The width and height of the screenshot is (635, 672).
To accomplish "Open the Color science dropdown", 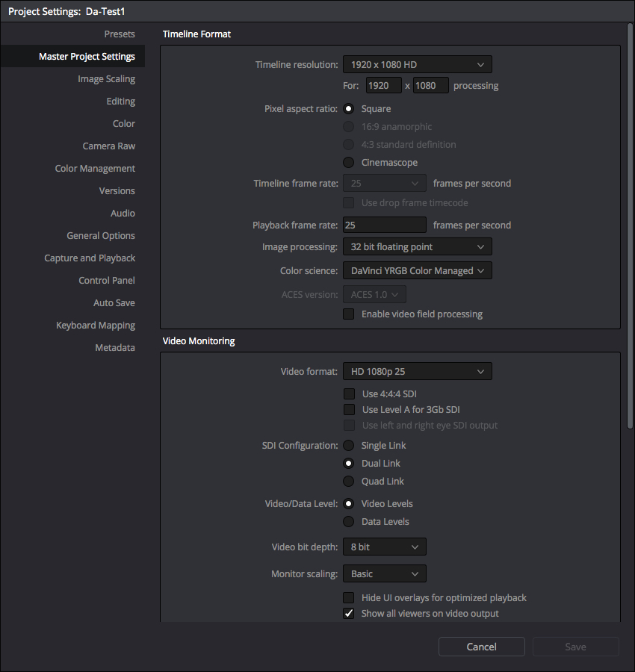I will (x=417, y=271).
